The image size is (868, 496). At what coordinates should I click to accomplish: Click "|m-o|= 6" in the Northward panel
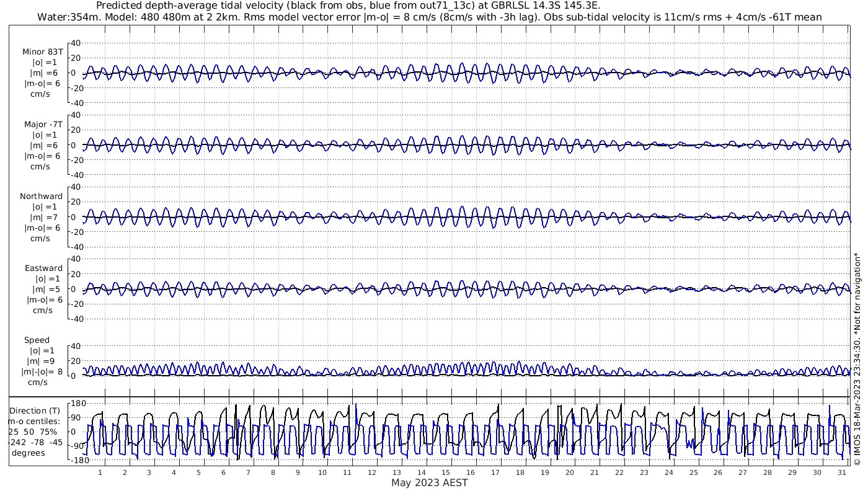[x=43, y=228]
